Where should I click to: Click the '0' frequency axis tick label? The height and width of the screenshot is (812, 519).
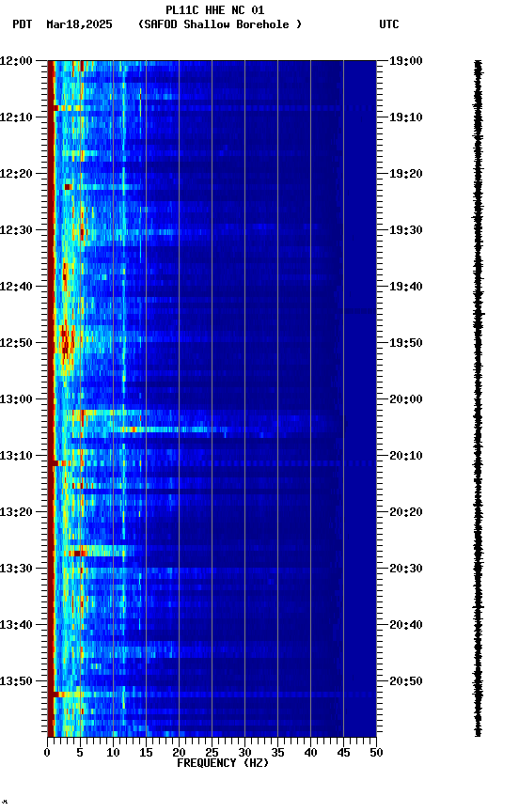coord(47,754)
